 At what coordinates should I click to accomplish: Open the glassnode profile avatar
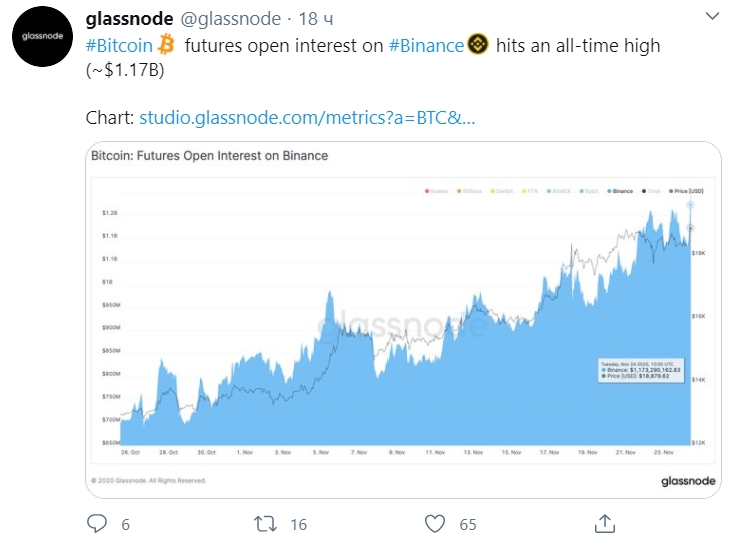[x=42, y=36]
